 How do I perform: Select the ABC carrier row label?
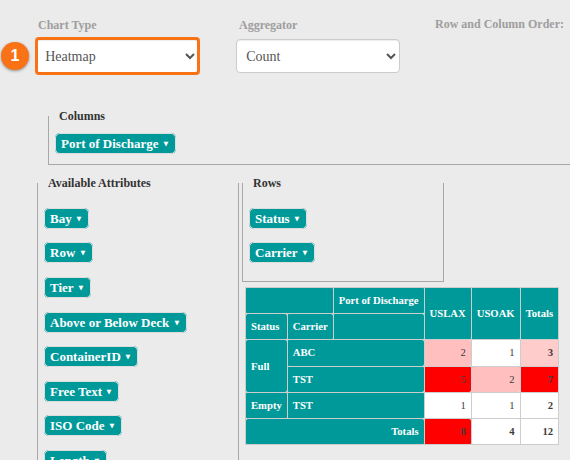tap(356, 353)
